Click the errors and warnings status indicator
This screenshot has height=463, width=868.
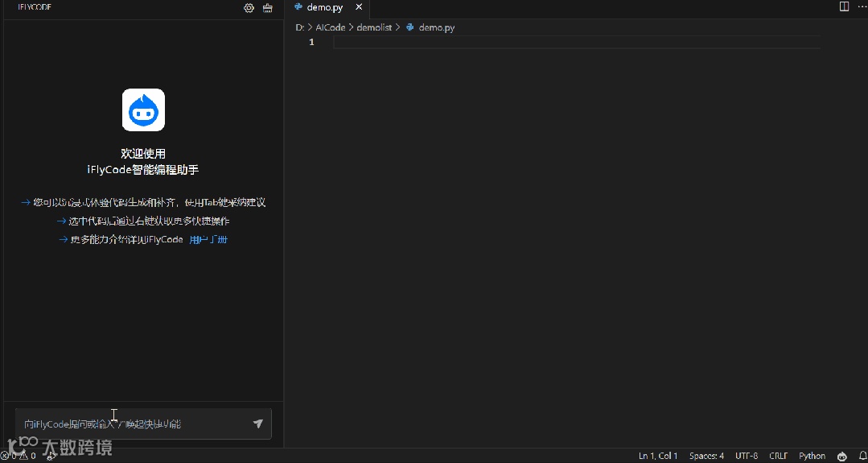point(19,456)
